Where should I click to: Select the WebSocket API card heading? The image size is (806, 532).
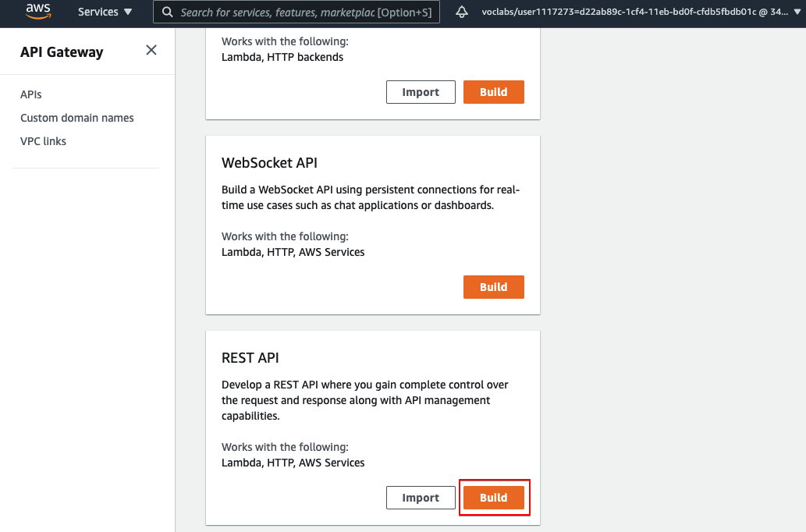(269, 163)
